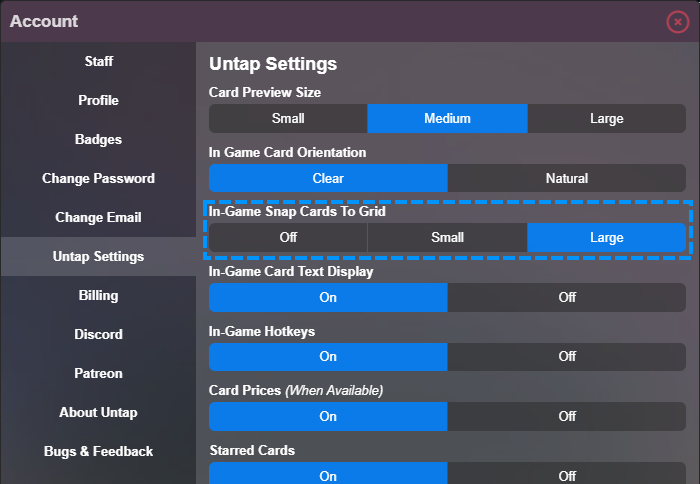Open Untap Settings sidebar item
The width and height of the screenshot is (700, 484).
[98, 256]
